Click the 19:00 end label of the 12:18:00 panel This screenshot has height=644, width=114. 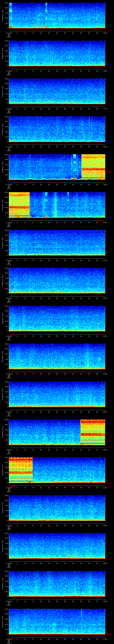pos(105,184)
